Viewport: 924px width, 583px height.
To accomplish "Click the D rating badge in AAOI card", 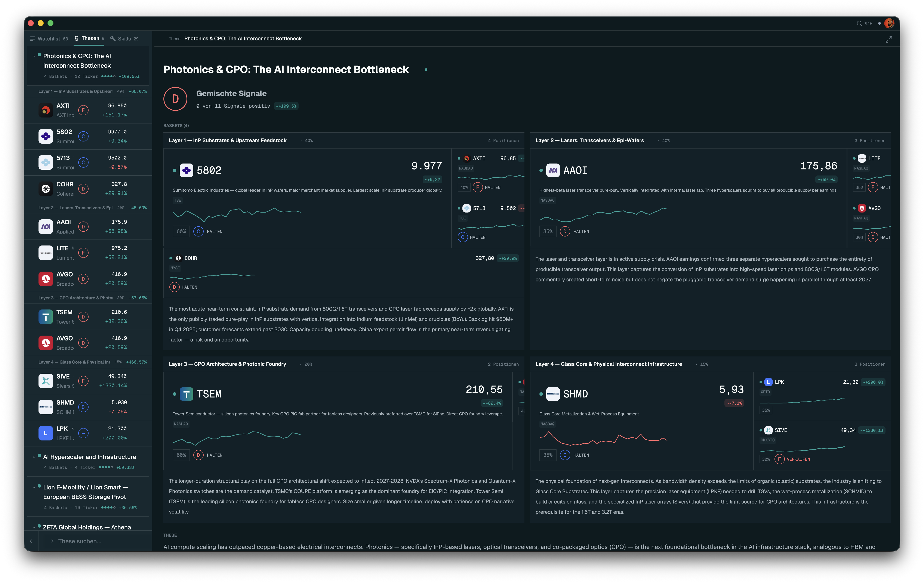I will pos(565,232).
